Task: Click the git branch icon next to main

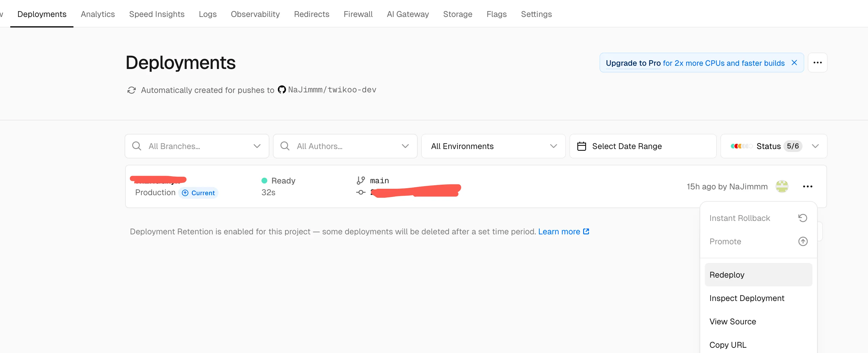Action: [361, 181]
